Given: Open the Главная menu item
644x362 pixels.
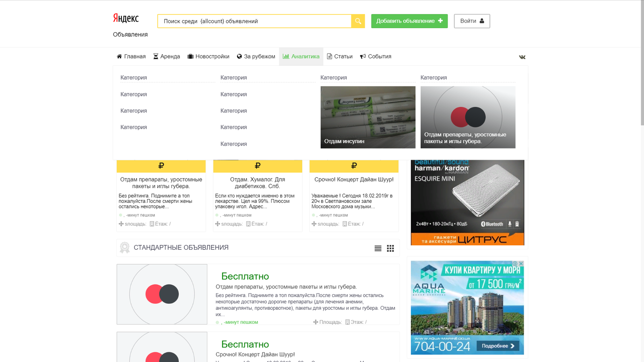Looking at the screenshot, I should [131, 56].
